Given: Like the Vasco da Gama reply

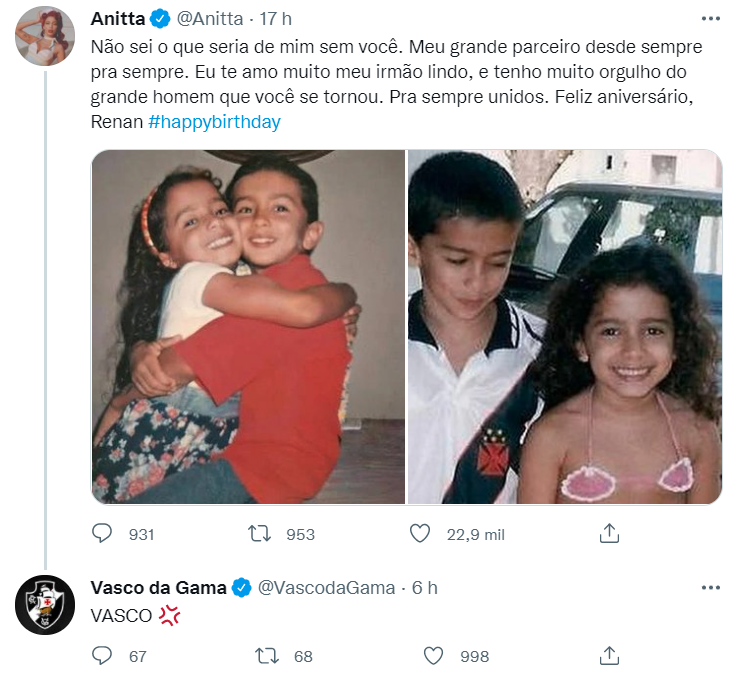Looking at the screenshot, I should pyautogui.click(x=433, y=656).
